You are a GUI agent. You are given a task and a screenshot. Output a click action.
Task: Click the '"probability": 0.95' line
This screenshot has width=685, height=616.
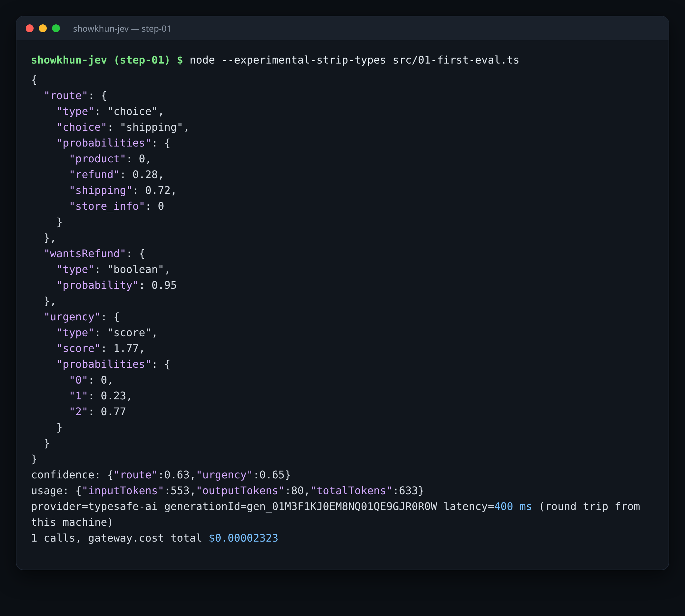click(117, 285)
